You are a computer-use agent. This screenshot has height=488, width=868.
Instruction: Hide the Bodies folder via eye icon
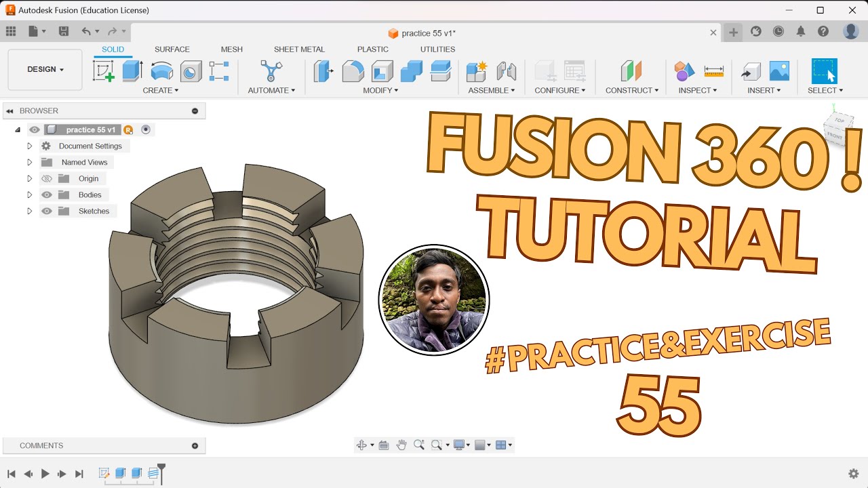pyautogui.click(x=47, y=195)
